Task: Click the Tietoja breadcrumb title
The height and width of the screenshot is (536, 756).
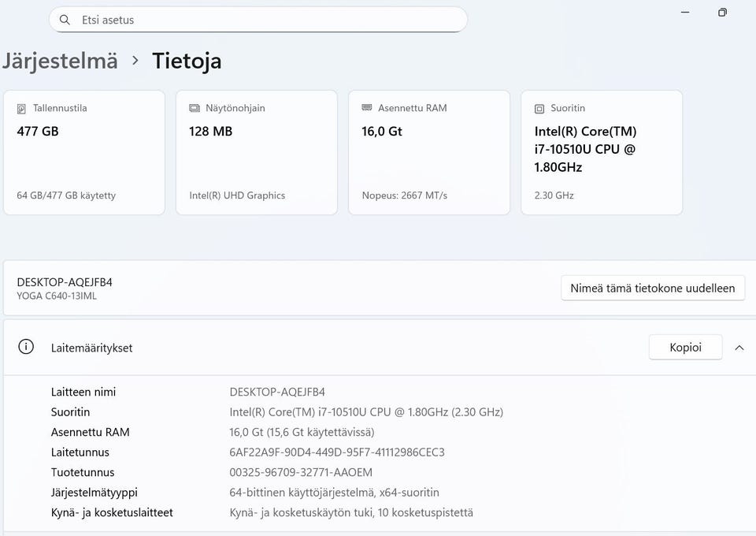Action: coord(187,61)
